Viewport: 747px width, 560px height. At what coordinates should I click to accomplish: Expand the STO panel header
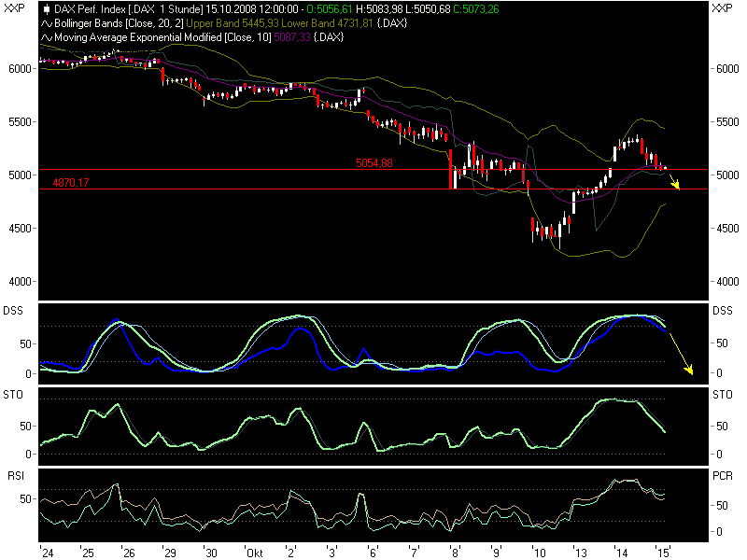(14, 396)
